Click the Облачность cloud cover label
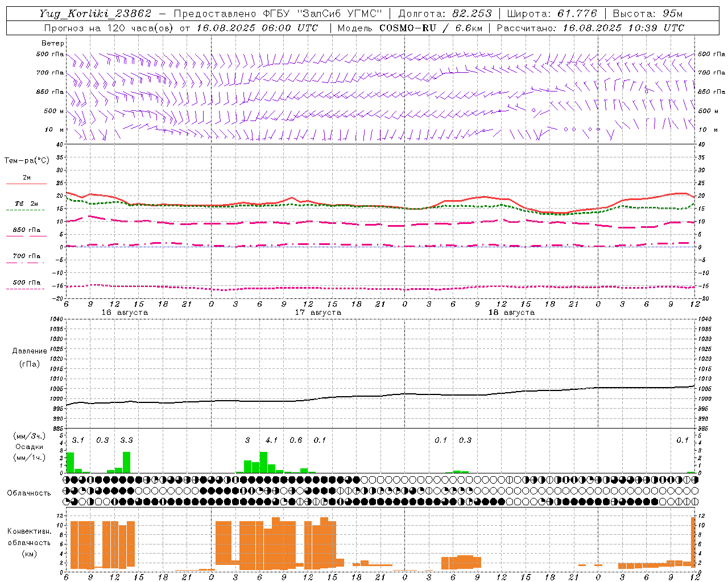 29,493
